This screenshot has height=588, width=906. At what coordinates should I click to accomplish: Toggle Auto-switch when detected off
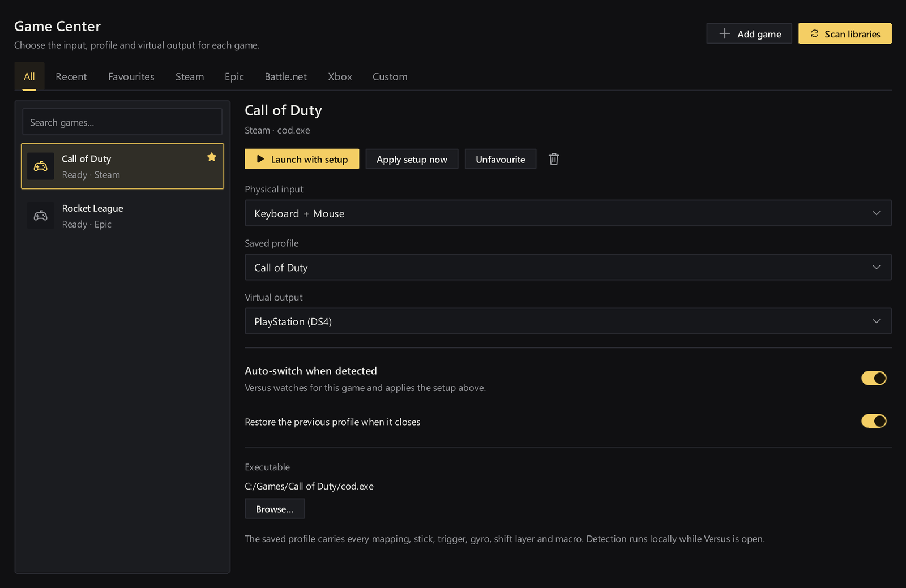[x=874, y=378]
